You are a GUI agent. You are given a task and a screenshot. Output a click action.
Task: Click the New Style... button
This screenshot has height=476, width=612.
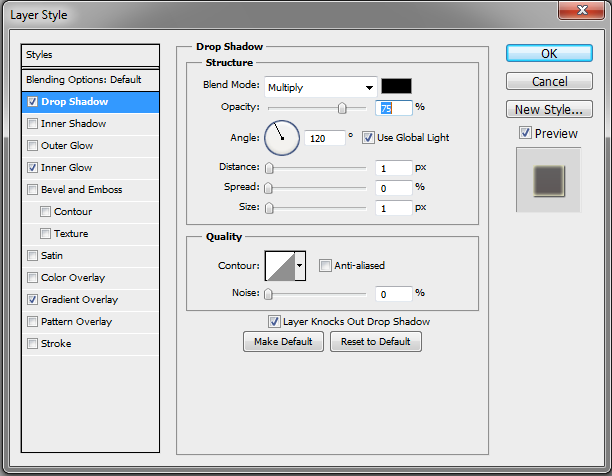coord(549,109)
